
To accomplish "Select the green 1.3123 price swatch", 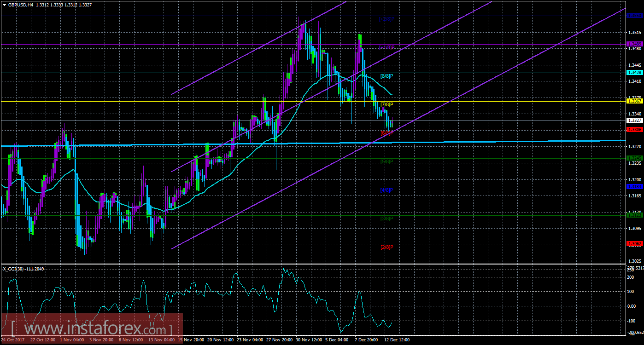I will [x=635, y=214].
